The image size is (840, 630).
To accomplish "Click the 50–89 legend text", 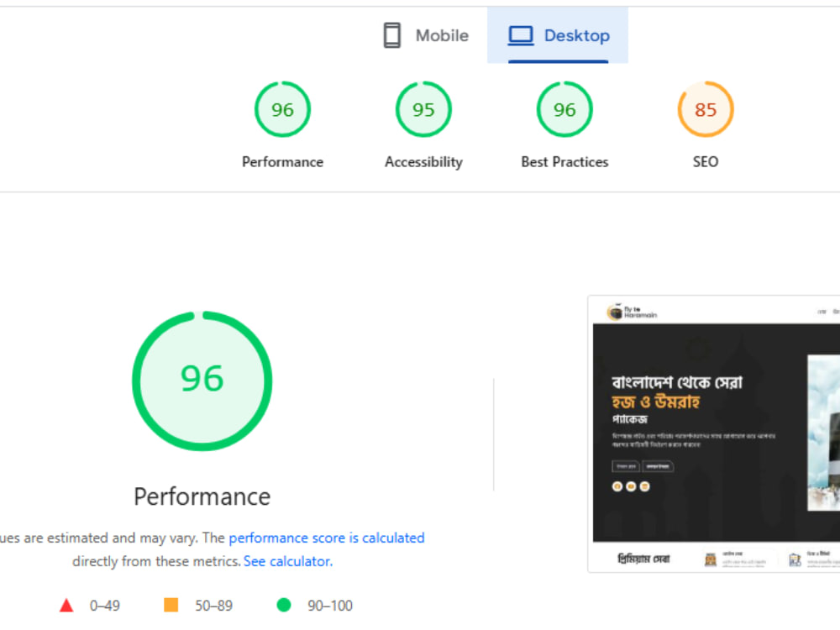I will pos(213,606).
